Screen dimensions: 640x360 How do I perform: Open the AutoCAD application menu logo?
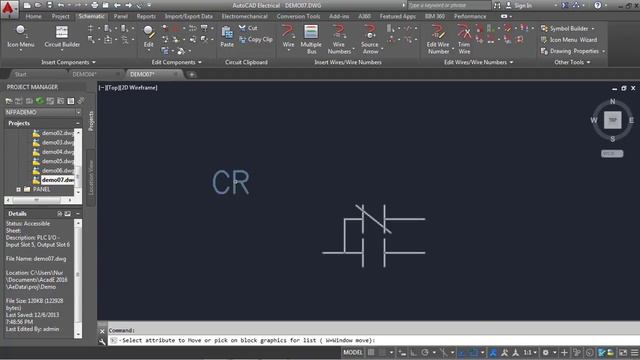tap(9, 9)
